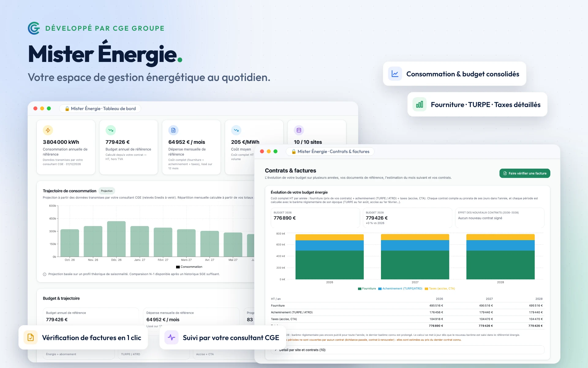The image size is (588, 368).
Task: Click the Taxes 2028 cell 104 470 €
Action: pyautogui.click(x=536, y=319)
